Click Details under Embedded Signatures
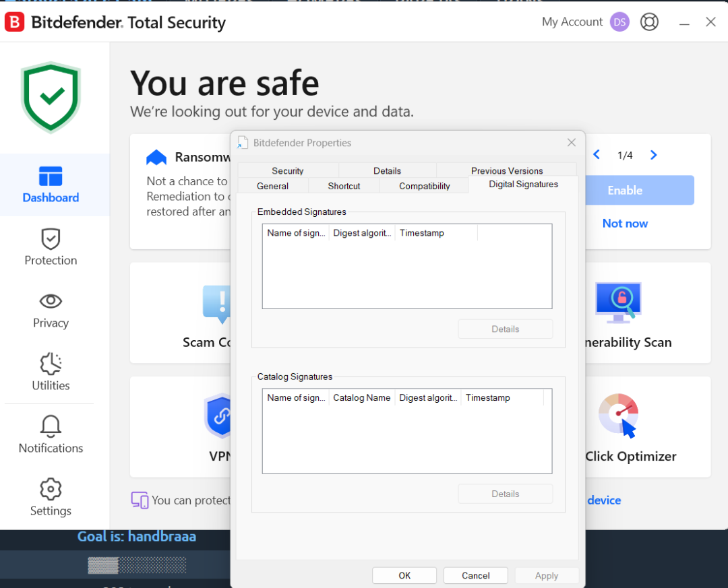The image size is (728, 588). [505, 329]
